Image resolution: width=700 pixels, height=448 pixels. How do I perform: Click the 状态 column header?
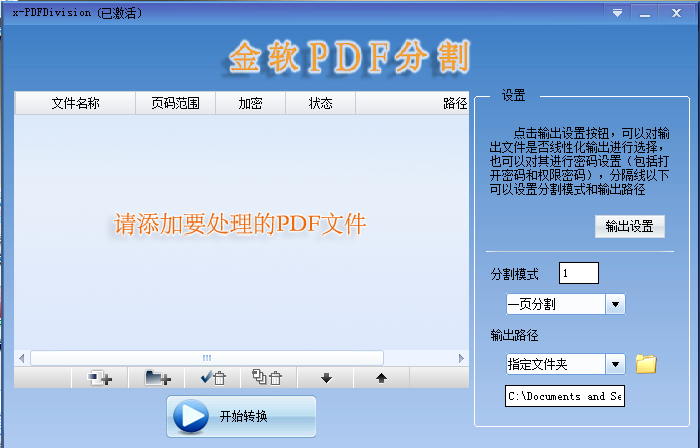click(x=320, y=103)
